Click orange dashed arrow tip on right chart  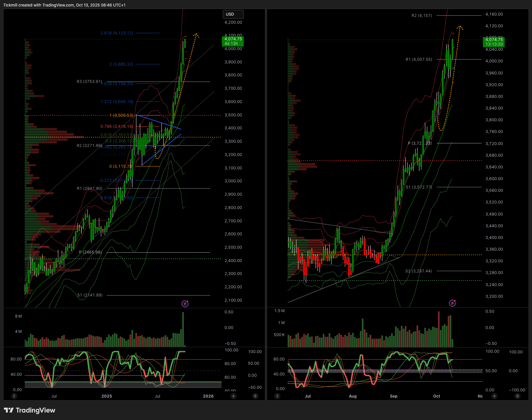pyautogui.click(x=460, y=26)
